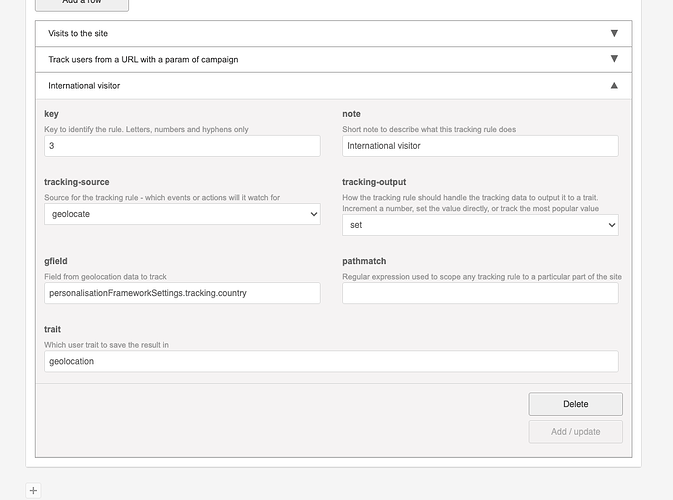
Task: Open the tracking-source dropdown set to geolocate
Action: click(x=182, y=214)
